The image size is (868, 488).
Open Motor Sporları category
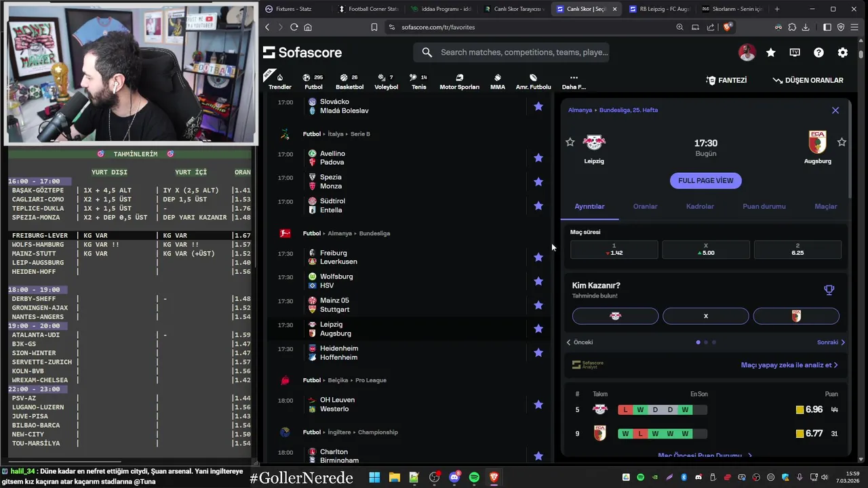pyautogui.click(x=459, y=81)
